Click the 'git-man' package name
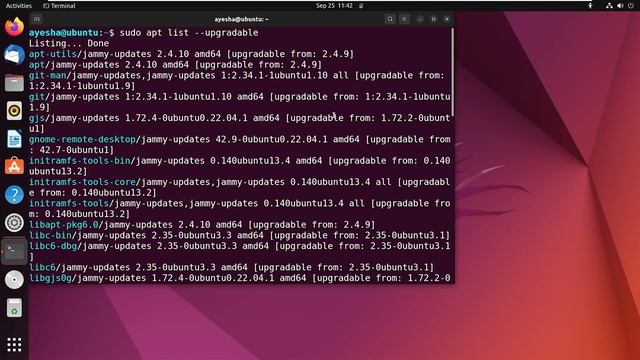This screenshot has width=640, height=360. point(47,75)
